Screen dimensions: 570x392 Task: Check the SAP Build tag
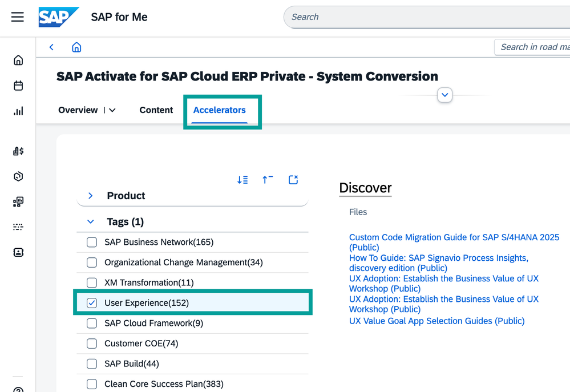click(92, 364)
